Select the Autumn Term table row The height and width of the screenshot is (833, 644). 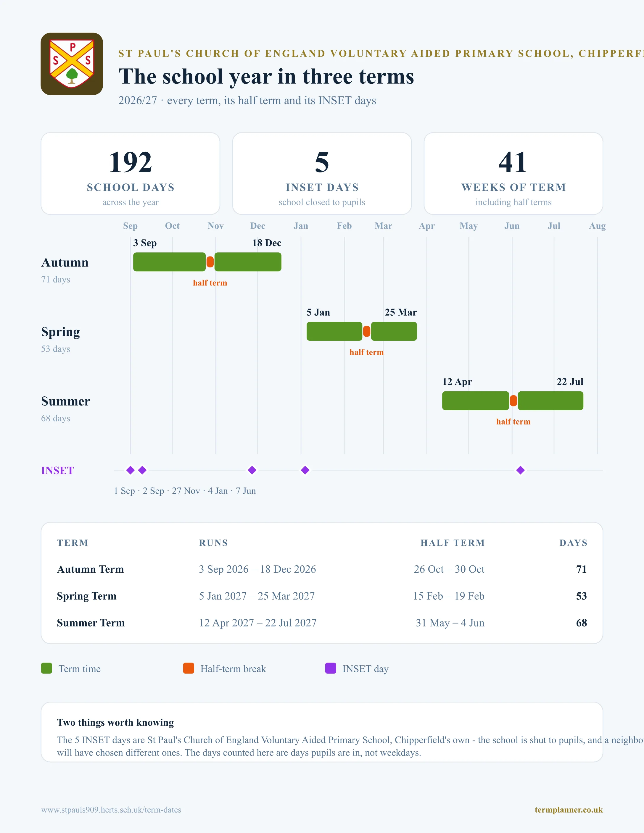(322, 569)
